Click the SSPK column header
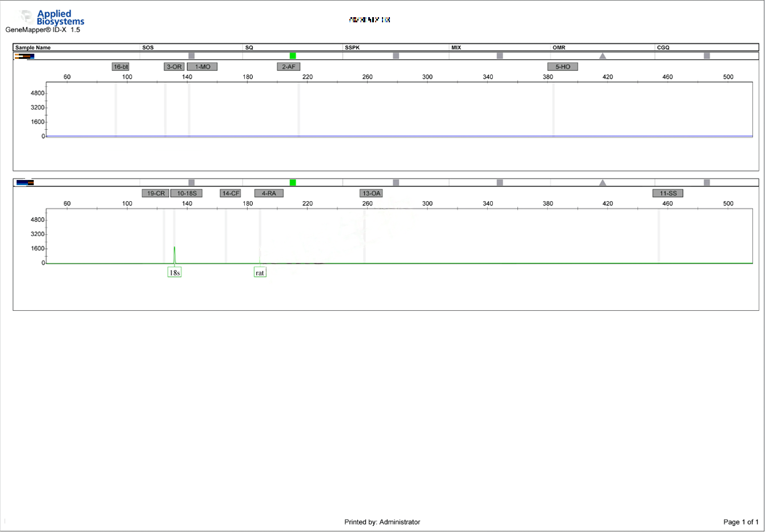 (352, 47)
